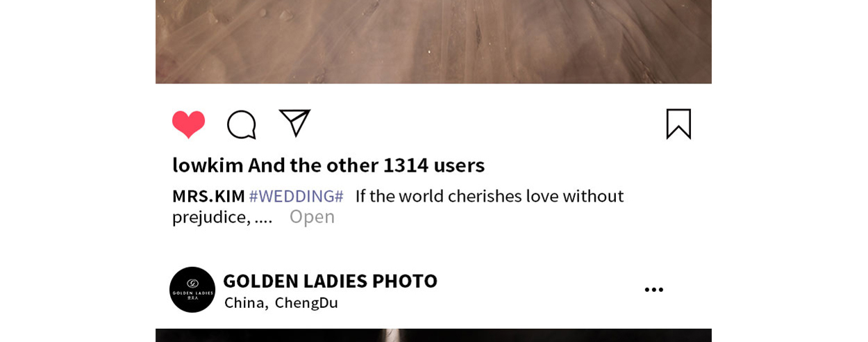868x342 pixels.
Task: Open GOLDEN LADIES PHOTO account name
Action: [330, 281]
